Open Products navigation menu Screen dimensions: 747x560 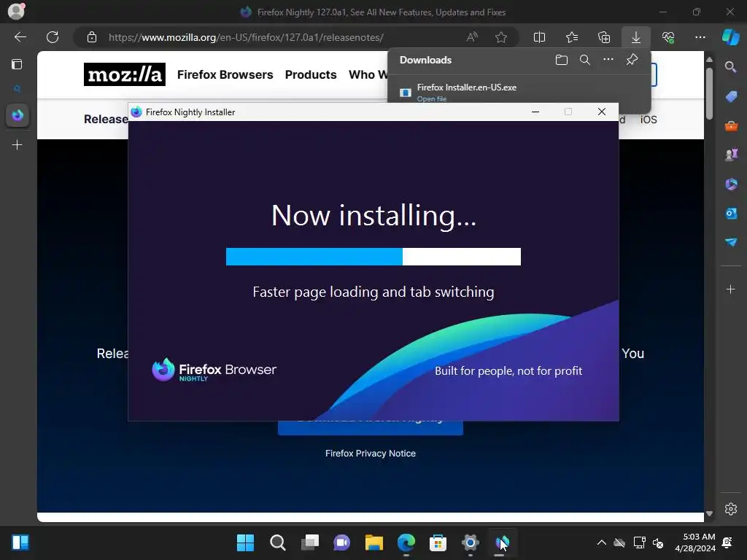point(311,75)
